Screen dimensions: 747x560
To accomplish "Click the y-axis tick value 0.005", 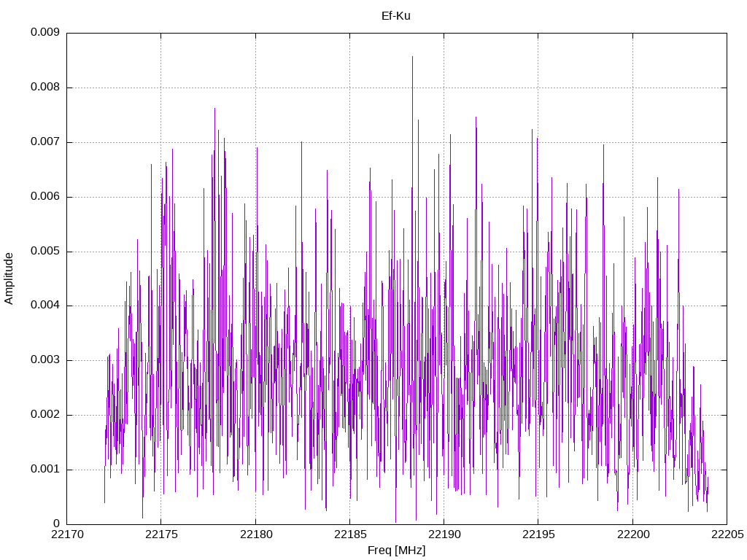I will tap(45, 251).
